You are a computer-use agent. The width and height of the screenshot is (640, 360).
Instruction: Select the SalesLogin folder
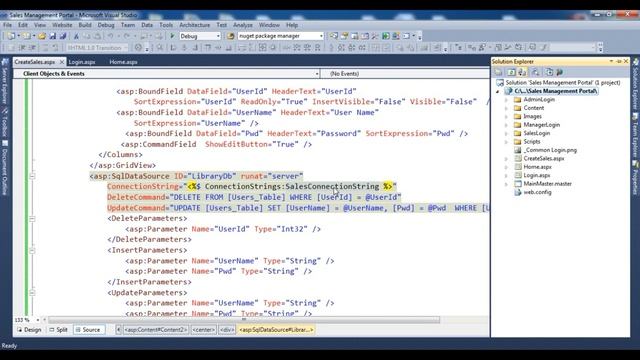tap(536, 133)
